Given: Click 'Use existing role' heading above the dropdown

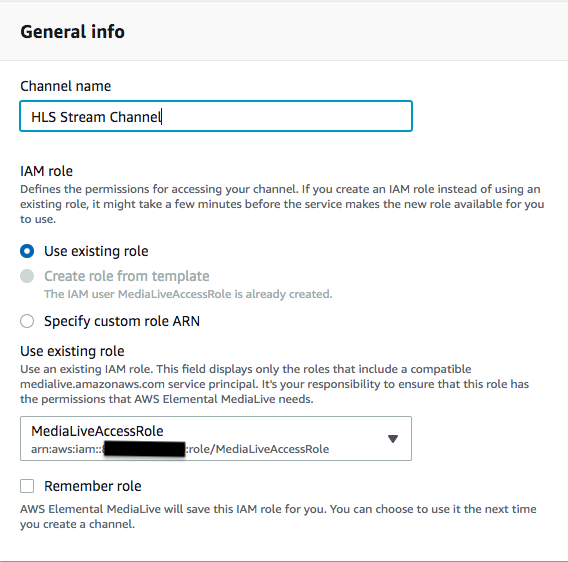Looking at the screenshot, I should pos(72,351).
